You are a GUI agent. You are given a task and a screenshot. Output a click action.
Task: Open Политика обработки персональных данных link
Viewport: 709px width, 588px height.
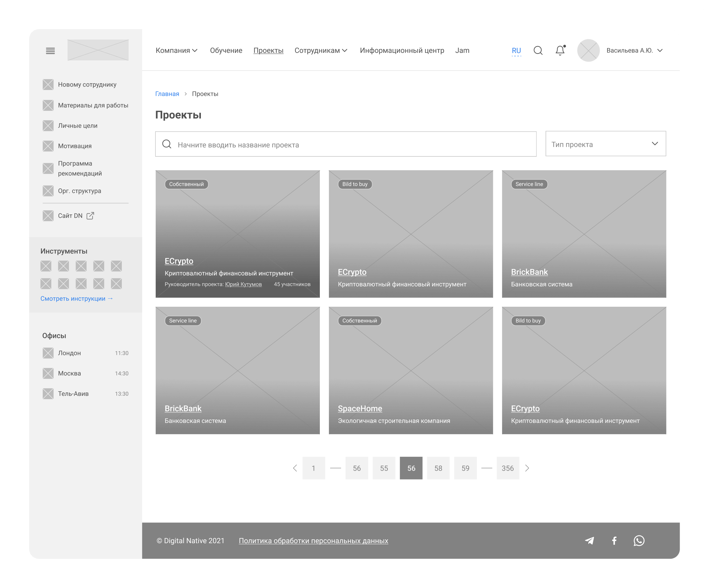313,541
